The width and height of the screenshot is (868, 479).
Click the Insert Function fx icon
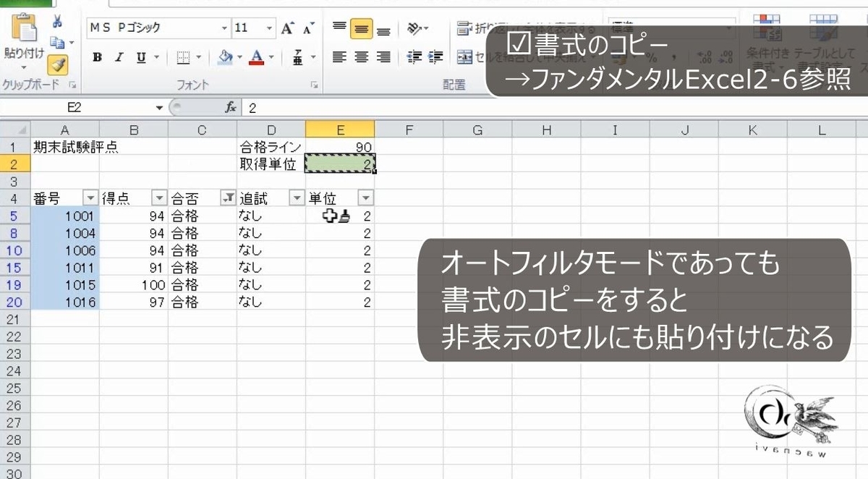pyautogui.click(x=231, y=108)
